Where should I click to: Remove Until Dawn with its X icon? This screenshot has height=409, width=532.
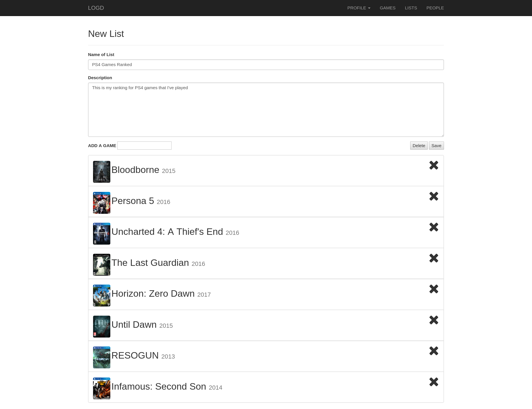[434, 320]
